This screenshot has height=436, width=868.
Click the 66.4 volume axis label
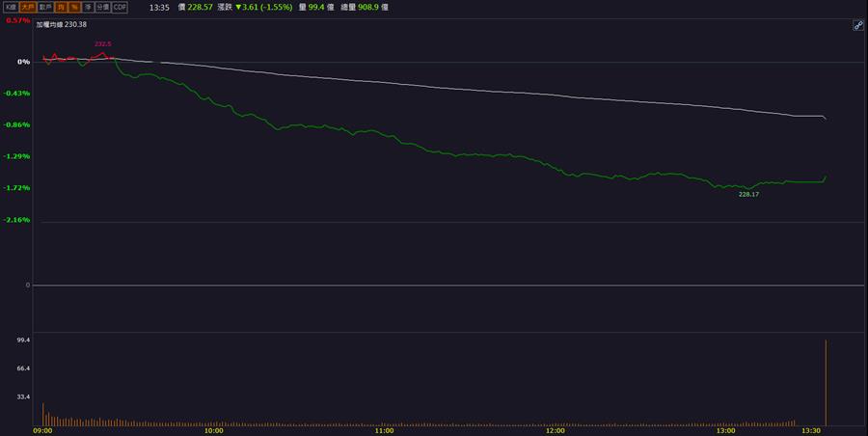click(24, 368)
